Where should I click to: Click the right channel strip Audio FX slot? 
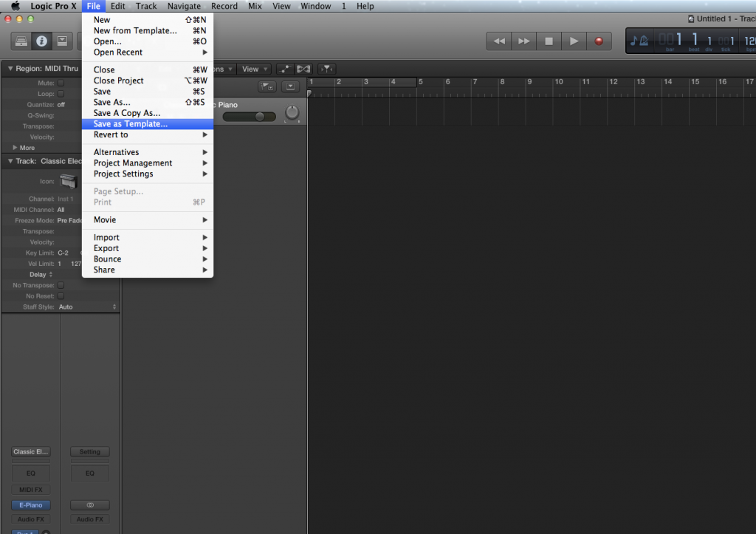tap(89, 519)
